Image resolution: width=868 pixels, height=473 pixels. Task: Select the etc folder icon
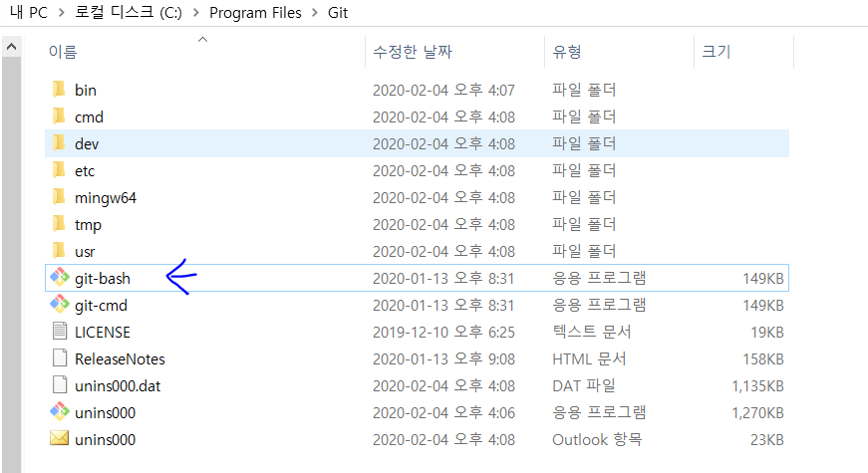point(59,170)
